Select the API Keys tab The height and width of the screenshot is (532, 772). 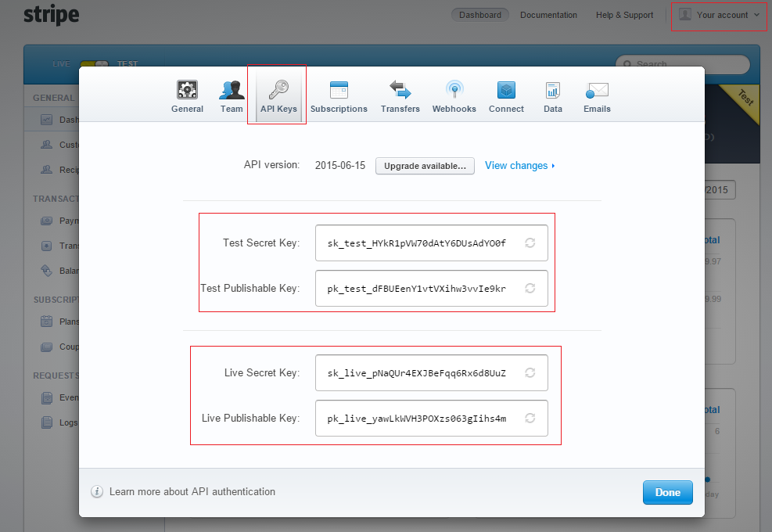pos(278,95)
